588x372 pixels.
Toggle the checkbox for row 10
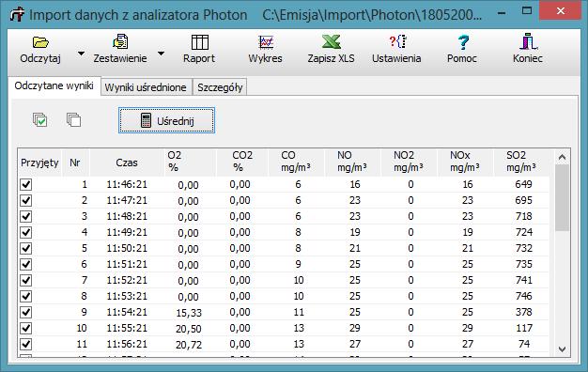[26, 328]
